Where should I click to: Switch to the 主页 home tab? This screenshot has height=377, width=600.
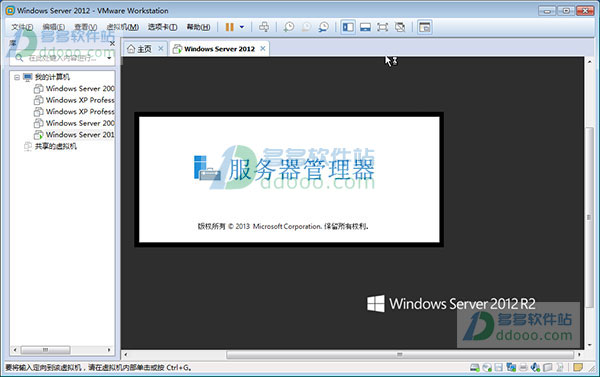click(140, 49)
